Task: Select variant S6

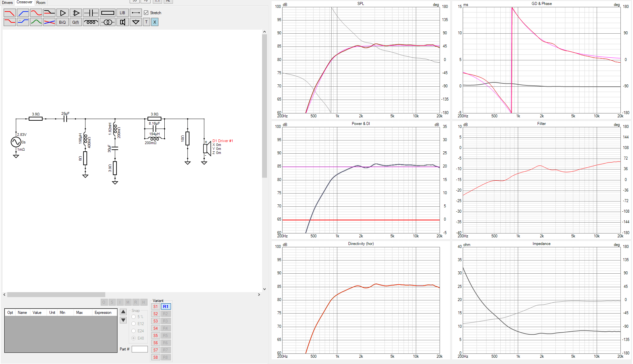Action: (155, 343)
